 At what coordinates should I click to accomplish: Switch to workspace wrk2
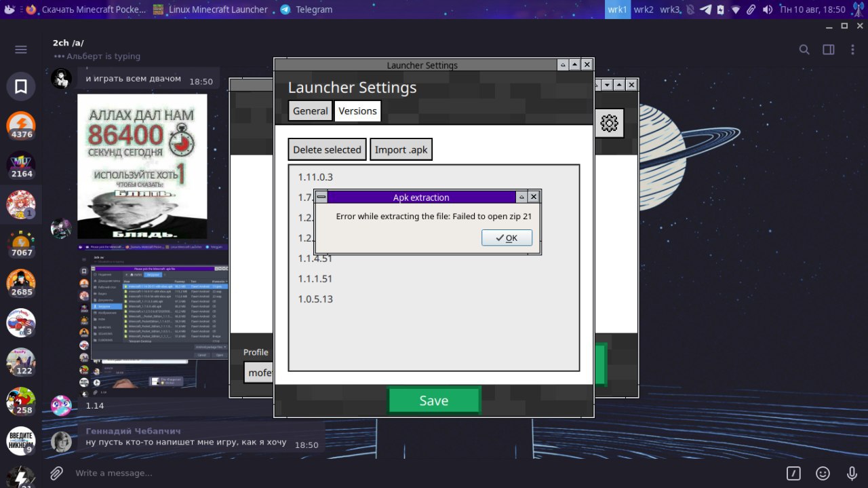click(x=644, y=10)
